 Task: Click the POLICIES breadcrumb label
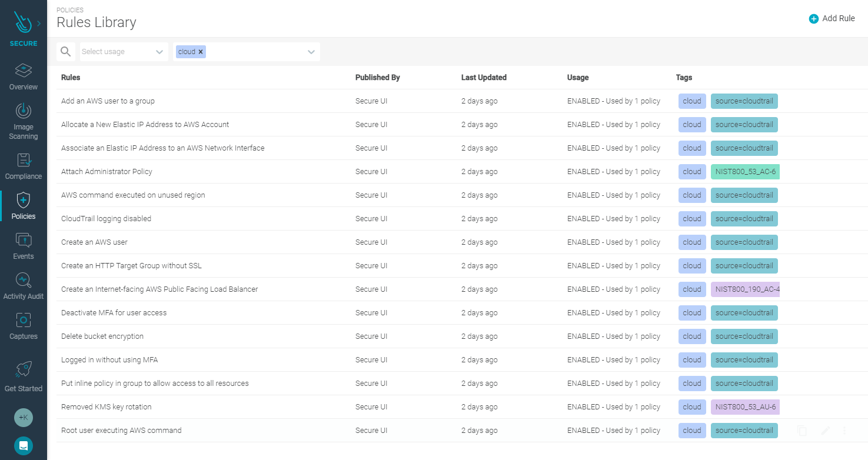70,10
